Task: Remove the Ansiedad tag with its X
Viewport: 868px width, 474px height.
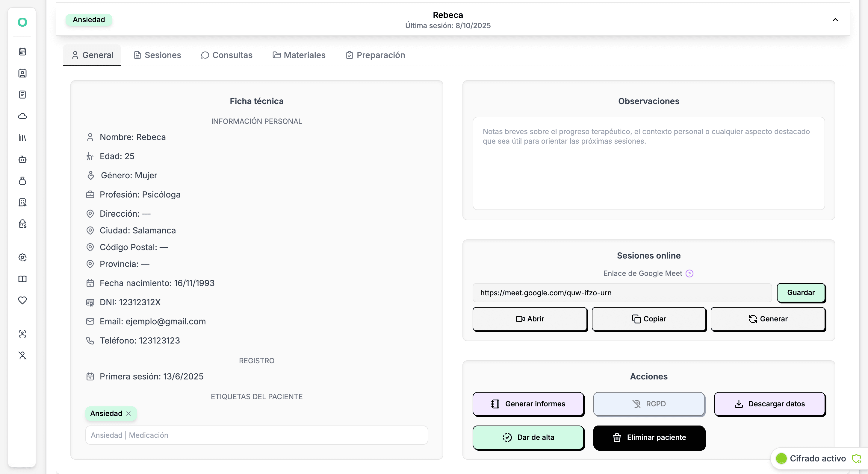Action: 128,414
